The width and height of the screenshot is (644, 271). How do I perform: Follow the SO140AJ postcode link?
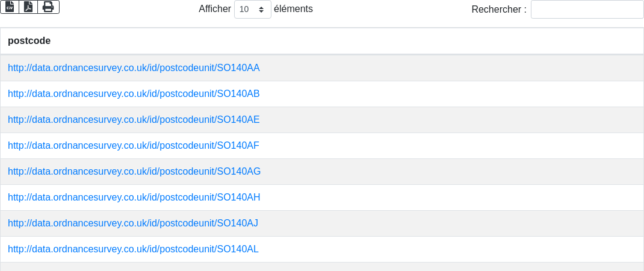pyautogui.click(x=133, y=223)
